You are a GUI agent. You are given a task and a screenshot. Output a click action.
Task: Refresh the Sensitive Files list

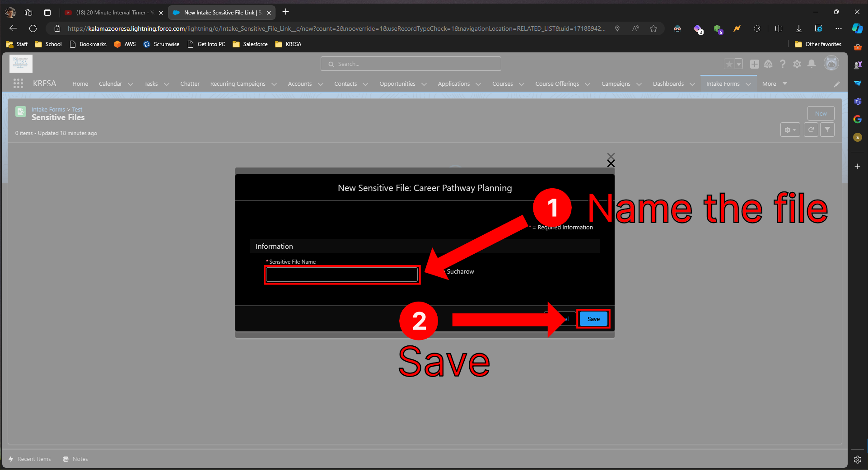811,130
